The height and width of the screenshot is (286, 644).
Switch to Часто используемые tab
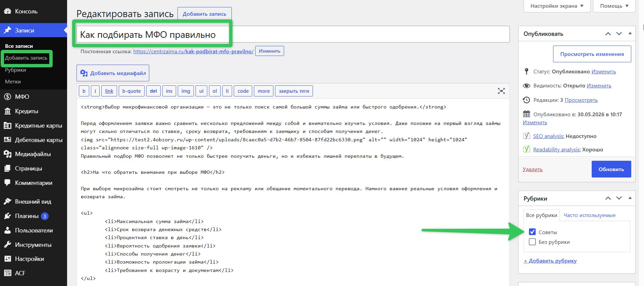click(589, 215)
